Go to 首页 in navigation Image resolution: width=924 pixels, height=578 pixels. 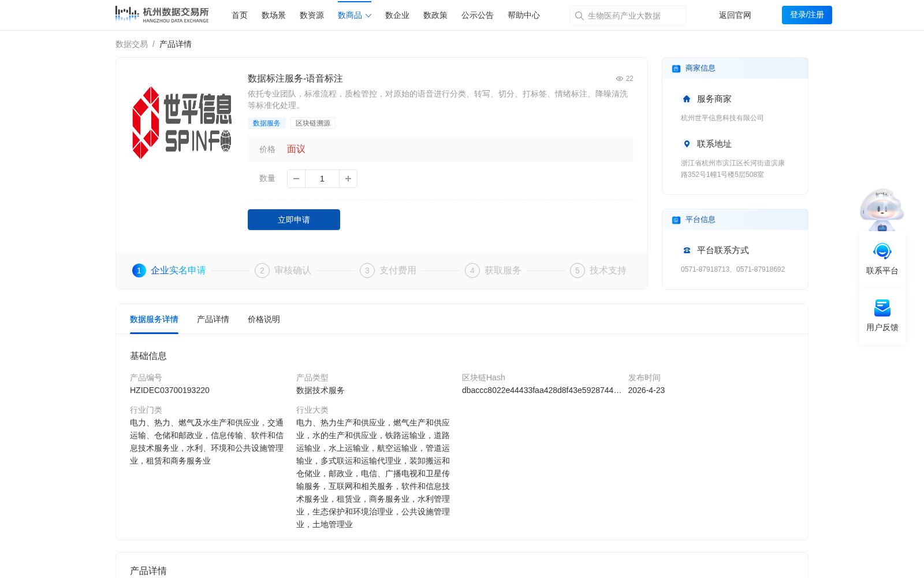click(240, 15)
